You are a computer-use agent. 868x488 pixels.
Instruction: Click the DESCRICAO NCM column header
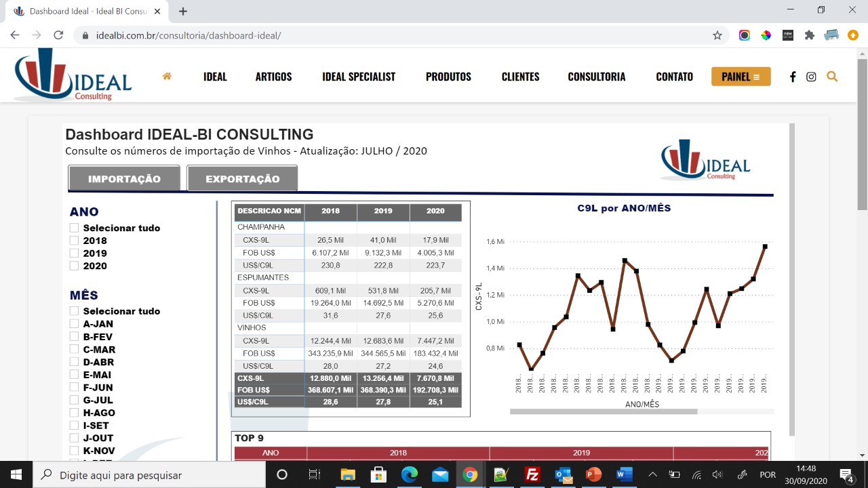click(x=269, y=211)
